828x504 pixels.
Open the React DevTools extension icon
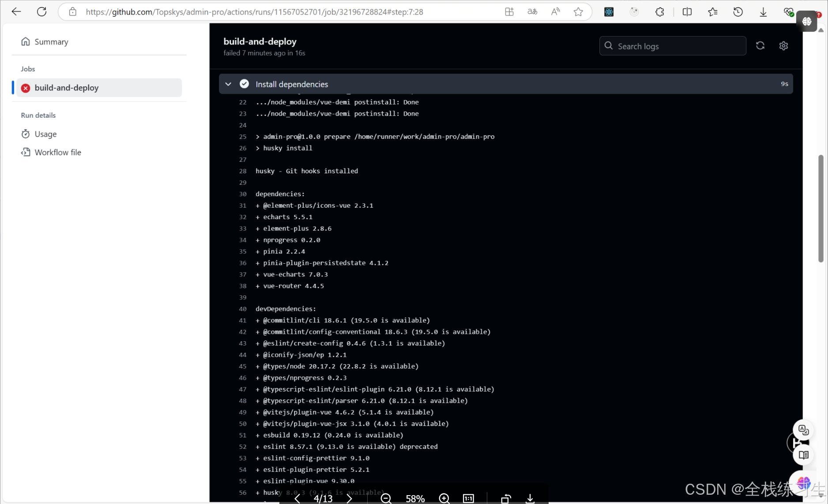coord(609,12)
